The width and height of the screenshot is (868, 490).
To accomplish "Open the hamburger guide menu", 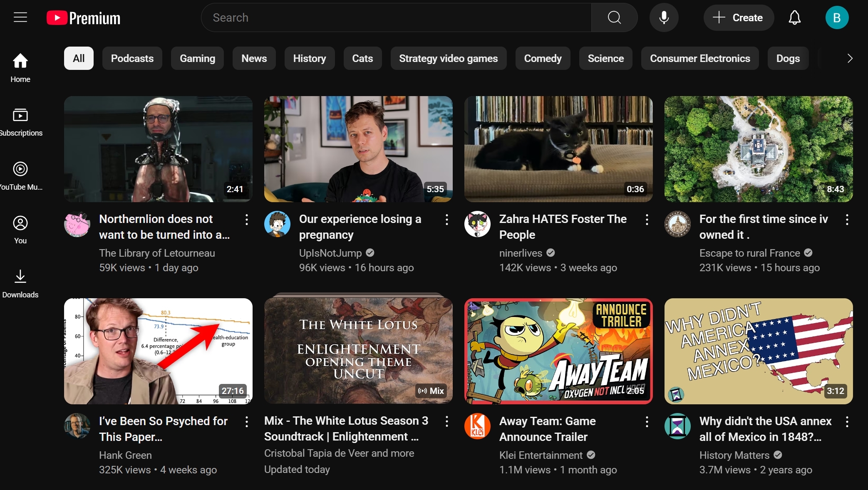I will (20, 17).
